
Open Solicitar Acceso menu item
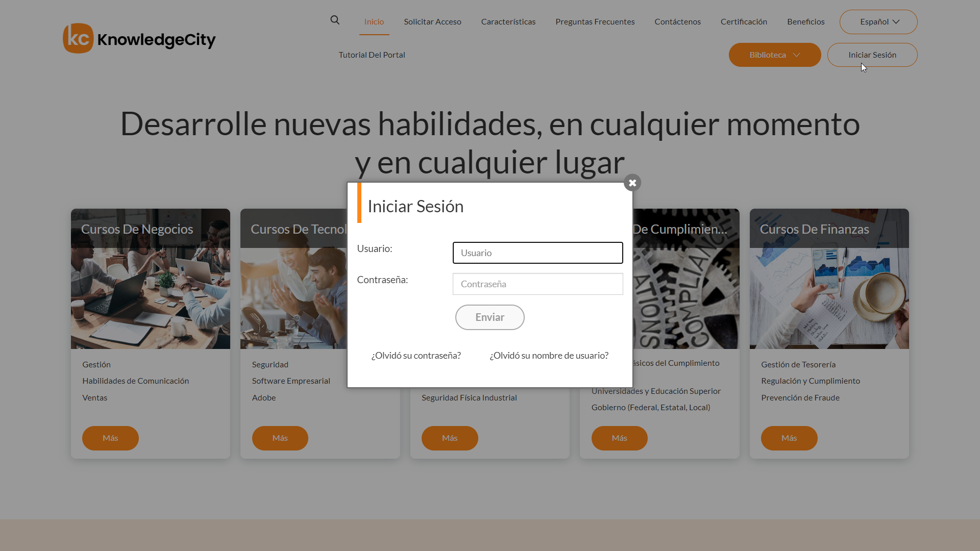pyautogui.click(x=432, y=21)
